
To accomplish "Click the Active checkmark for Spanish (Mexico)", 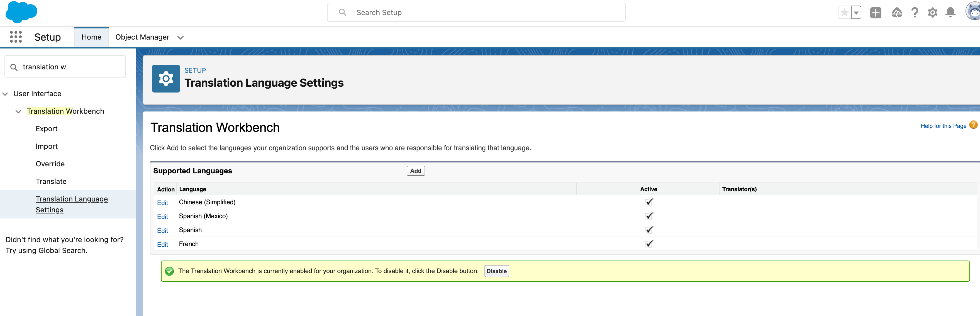I will point(649,216).
